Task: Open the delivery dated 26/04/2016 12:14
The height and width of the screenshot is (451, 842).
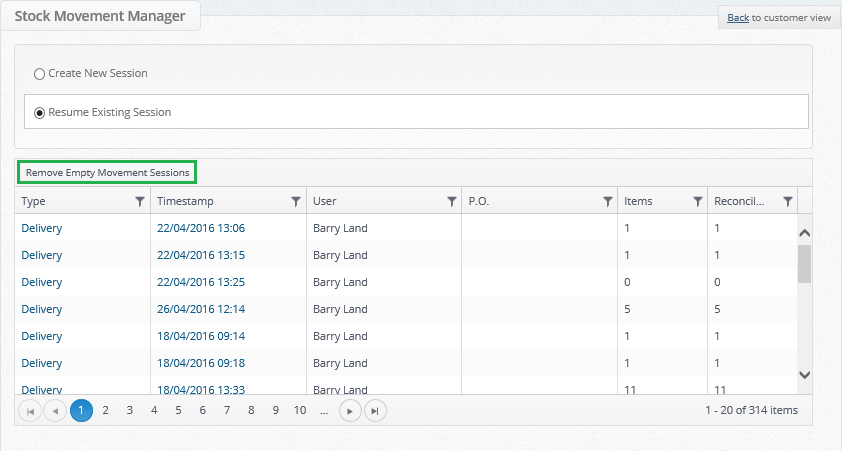Action: (201, 309)
